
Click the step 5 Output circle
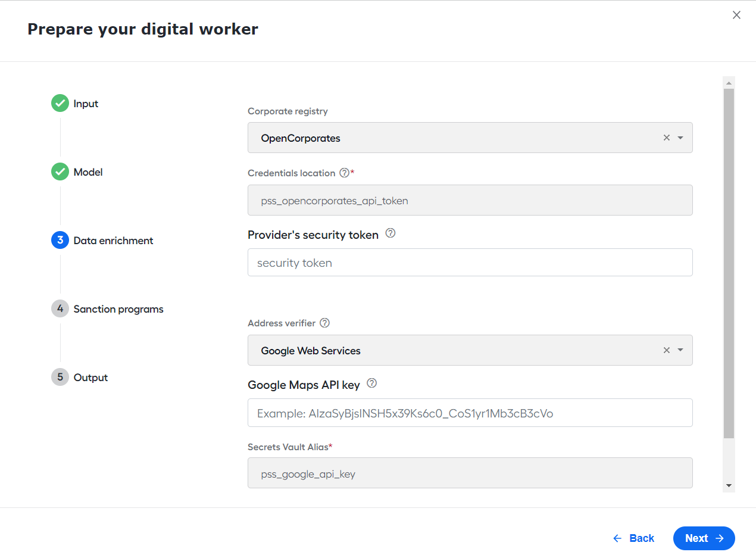60,378
